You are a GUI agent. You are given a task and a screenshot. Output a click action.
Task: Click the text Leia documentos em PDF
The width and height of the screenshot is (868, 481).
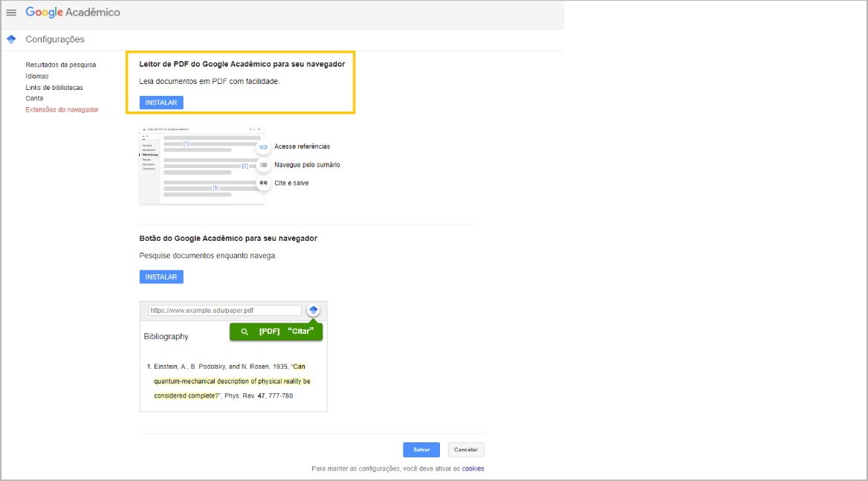210,81
